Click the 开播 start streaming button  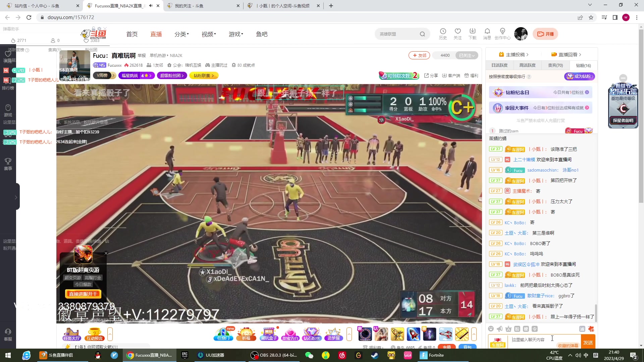click(x=545, y=34)
